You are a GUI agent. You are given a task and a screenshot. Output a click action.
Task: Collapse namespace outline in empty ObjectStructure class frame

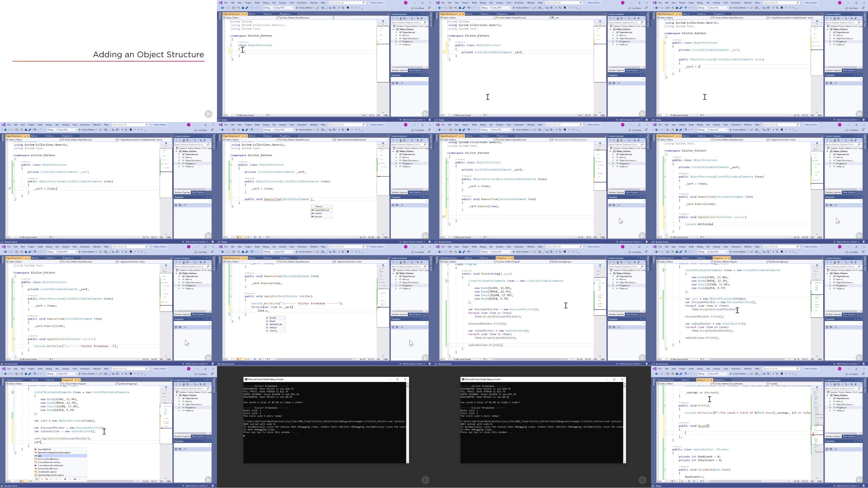pyautogui.click(x=231, y=35)
